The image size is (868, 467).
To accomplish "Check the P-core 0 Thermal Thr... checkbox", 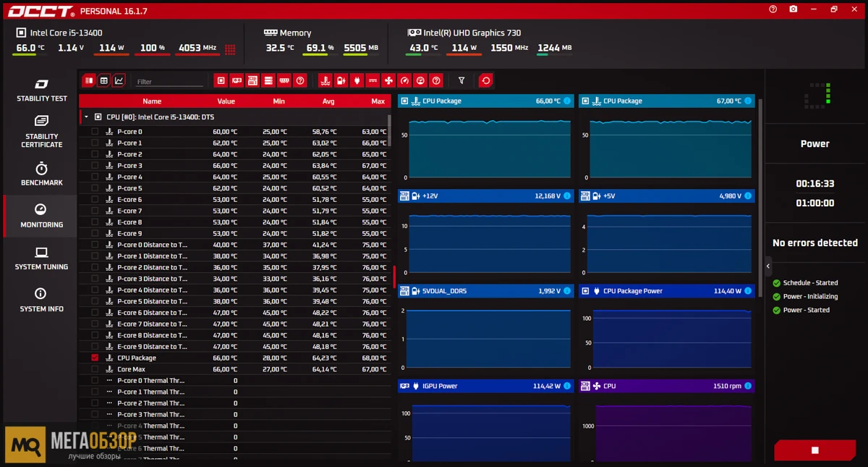I will coord(95,381).
